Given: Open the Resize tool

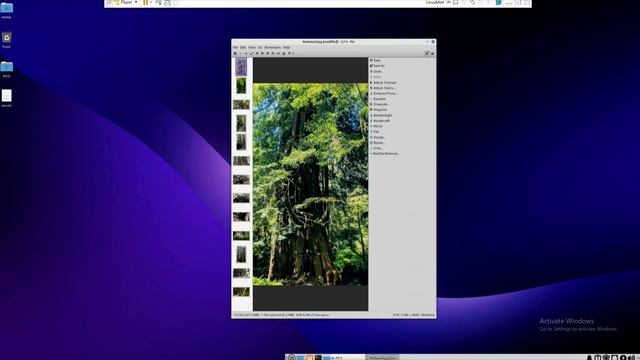Looking at the screenshot, I should (377, 143).
